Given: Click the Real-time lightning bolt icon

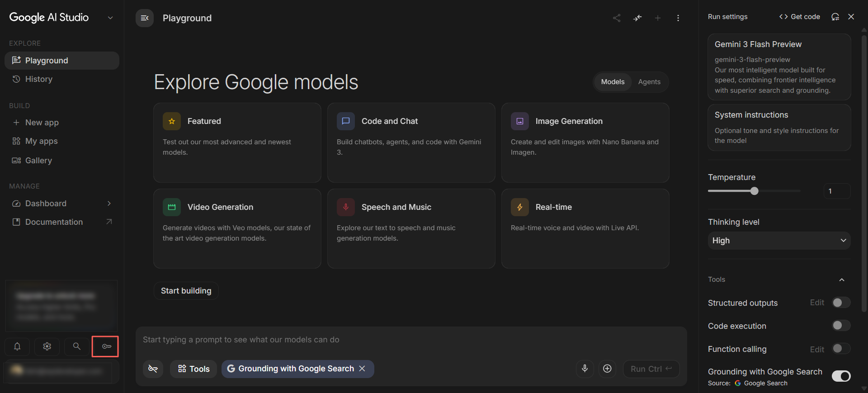Looking at the screenshot, I should pos(520,207).
